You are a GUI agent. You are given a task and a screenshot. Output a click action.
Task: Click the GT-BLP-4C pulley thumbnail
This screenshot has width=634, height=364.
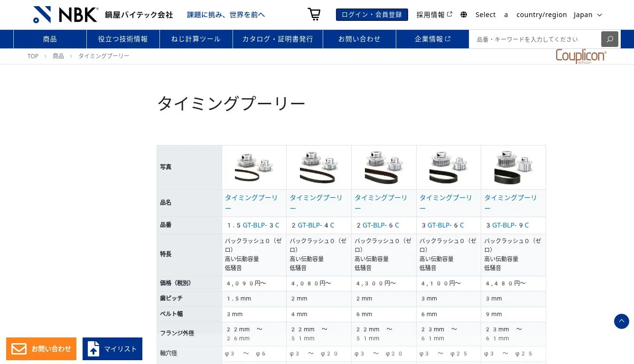click(319, 167)
